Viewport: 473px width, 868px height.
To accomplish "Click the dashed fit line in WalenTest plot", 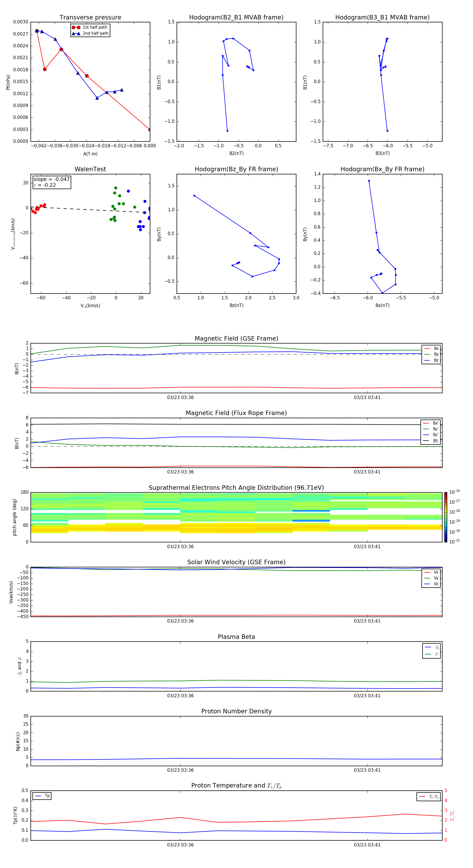I will click(90, 209).
